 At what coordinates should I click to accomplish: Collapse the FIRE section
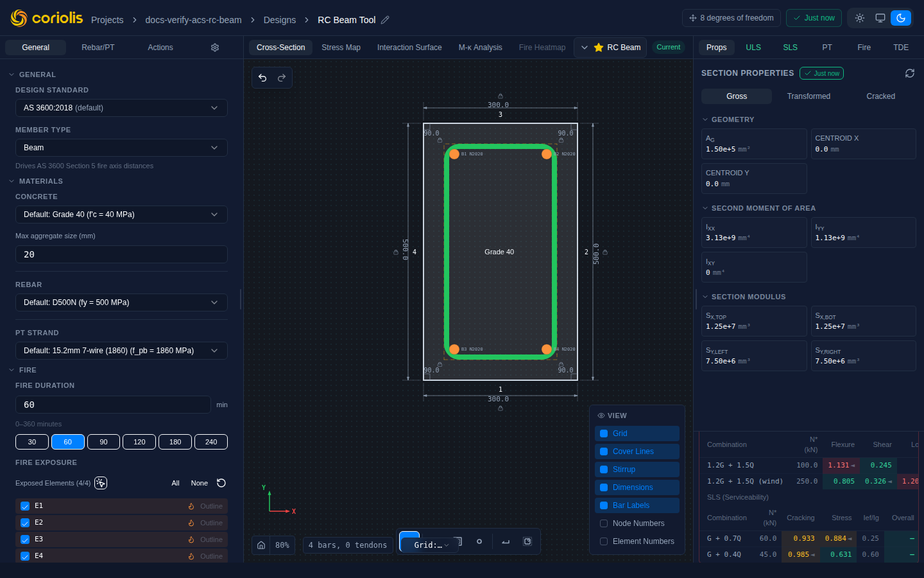pos(23,370)
